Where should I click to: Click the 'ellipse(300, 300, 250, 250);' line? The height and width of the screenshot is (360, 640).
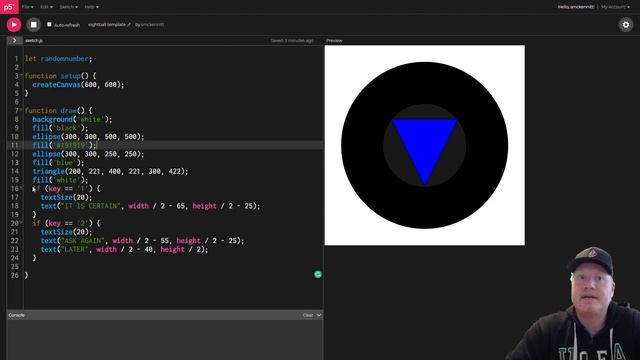coord(88,154)
